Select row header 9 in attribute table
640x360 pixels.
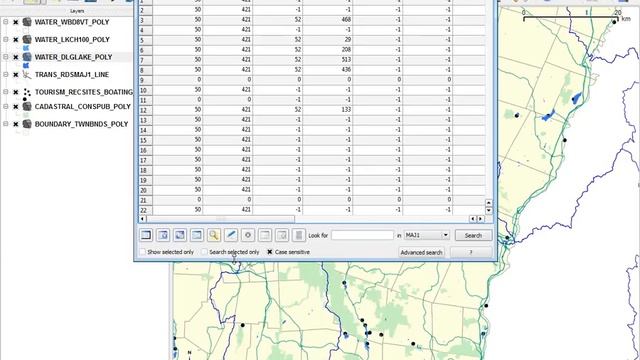146,80
